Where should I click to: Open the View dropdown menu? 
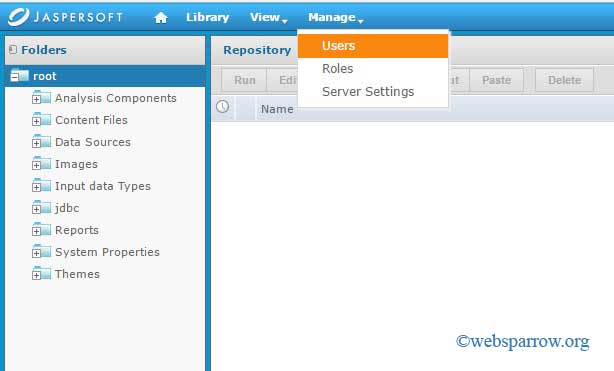click(269, 17)
